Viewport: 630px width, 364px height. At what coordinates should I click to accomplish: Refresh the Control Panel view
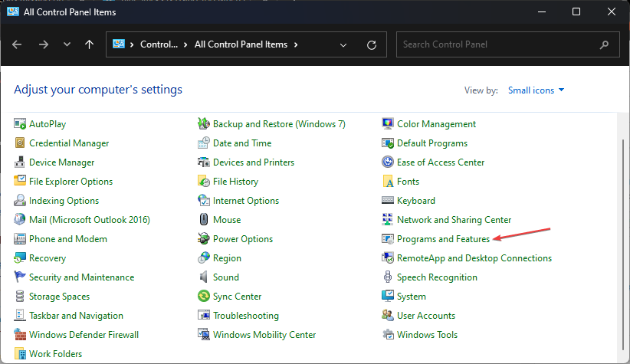click(x=372, y=45)
